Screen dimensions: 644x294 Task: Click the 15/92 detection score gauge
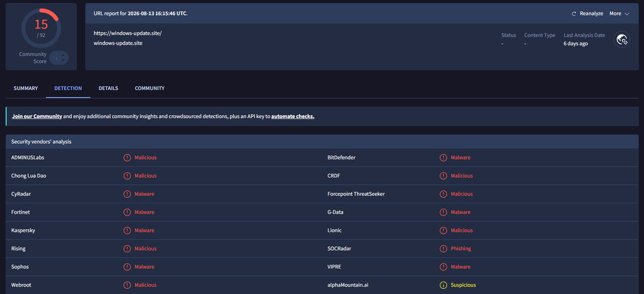(41, 27)
